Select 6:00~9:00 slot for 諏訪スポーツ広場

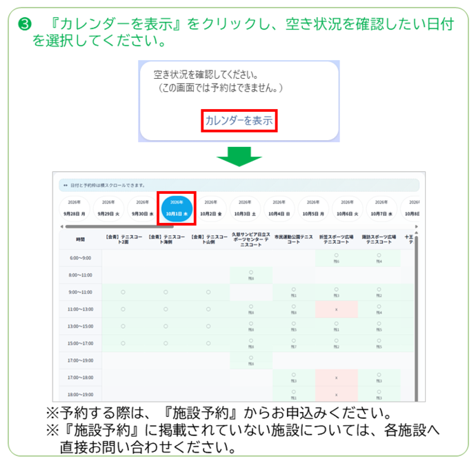379,258
